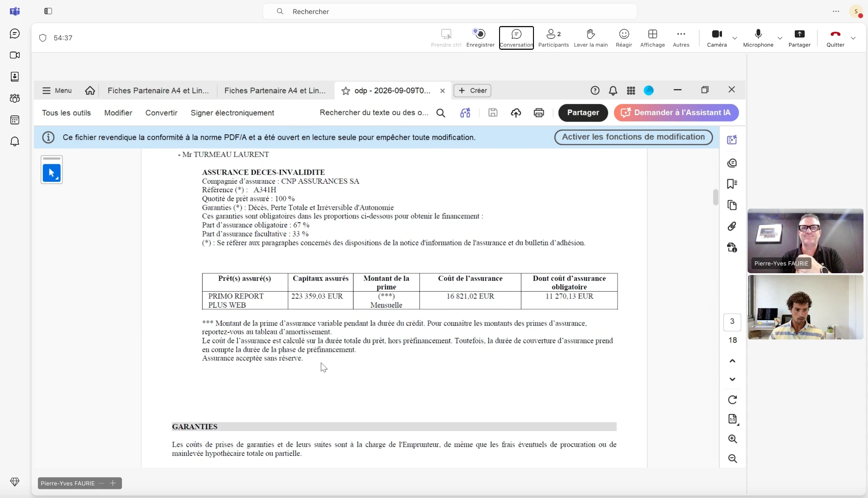Open Signer électroniquement menu
The image size is (868, 498).
pos(232,113)
